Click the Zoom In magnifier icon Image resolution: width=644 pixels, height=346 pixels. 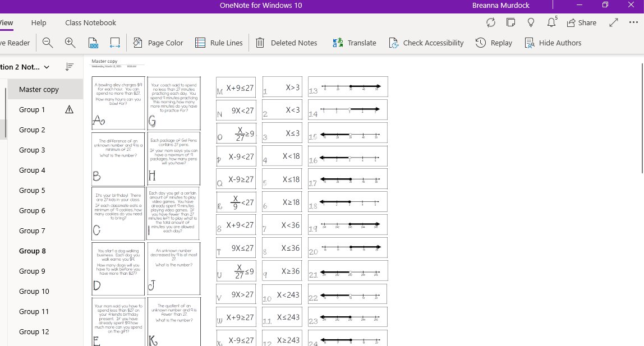(70, 43)
